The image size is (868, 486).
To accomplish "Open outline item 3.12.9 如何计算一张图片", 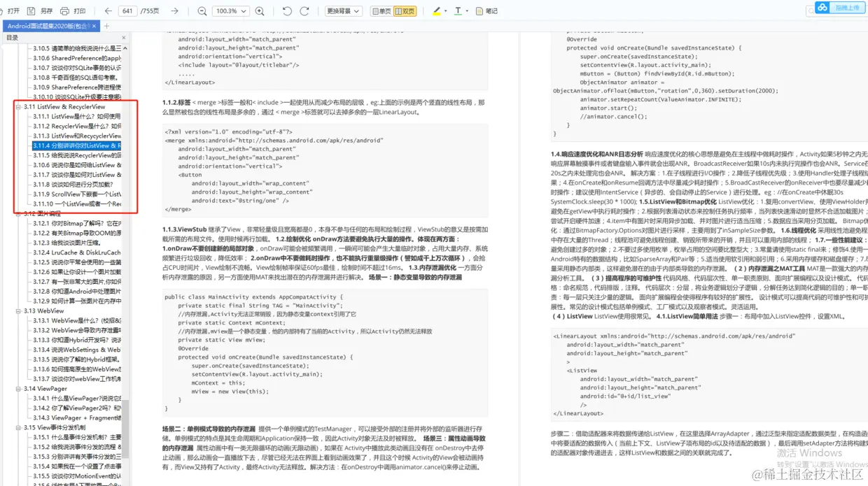I will [x=76, y=301].
